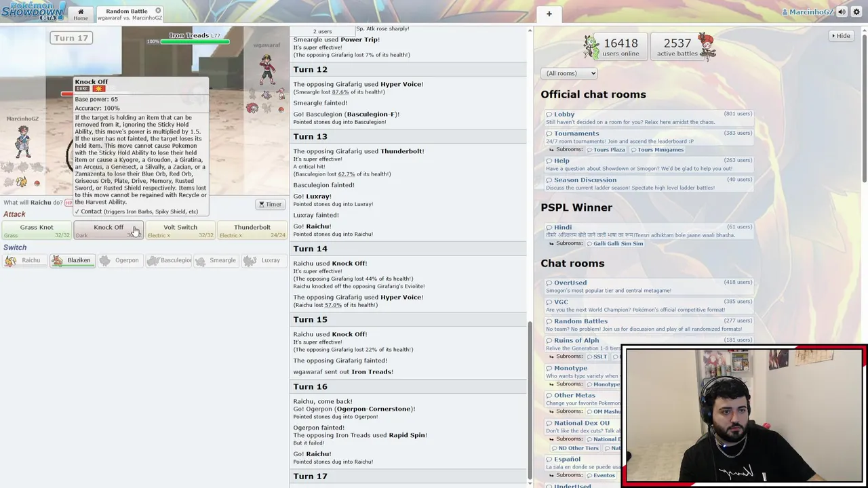The width and height of the screenshot is (868, 488).
Task: Switch to Blaziken
Action: (x=72, y=260)
